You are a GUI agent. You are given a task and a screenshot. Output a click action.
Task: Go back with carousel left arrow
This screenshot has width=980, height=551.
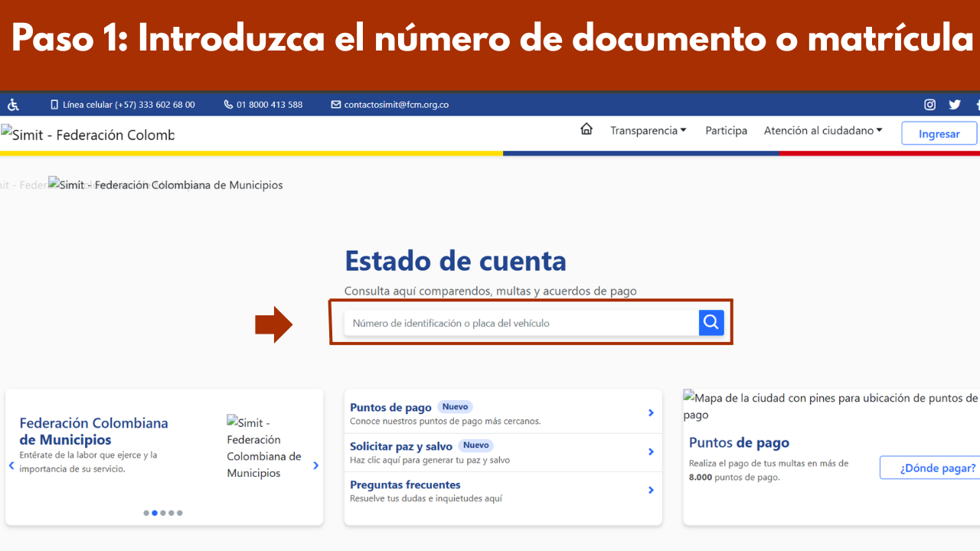click(x=11, y=465)
